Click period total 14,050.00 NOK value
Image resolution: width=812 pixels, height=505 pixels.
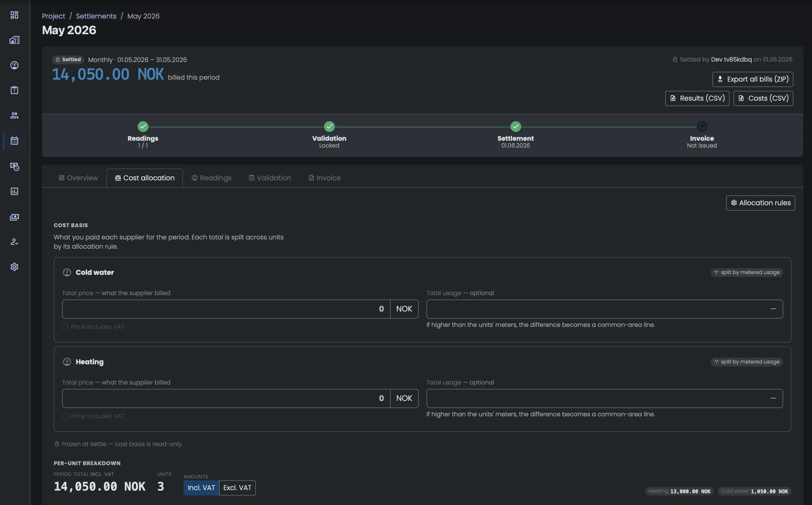[x=100, y=486]
